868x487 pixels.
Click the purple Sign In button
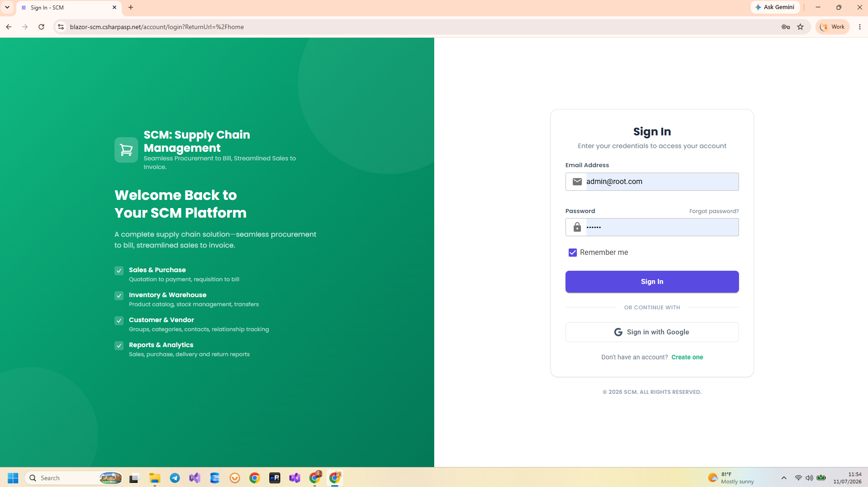[652, 282]
